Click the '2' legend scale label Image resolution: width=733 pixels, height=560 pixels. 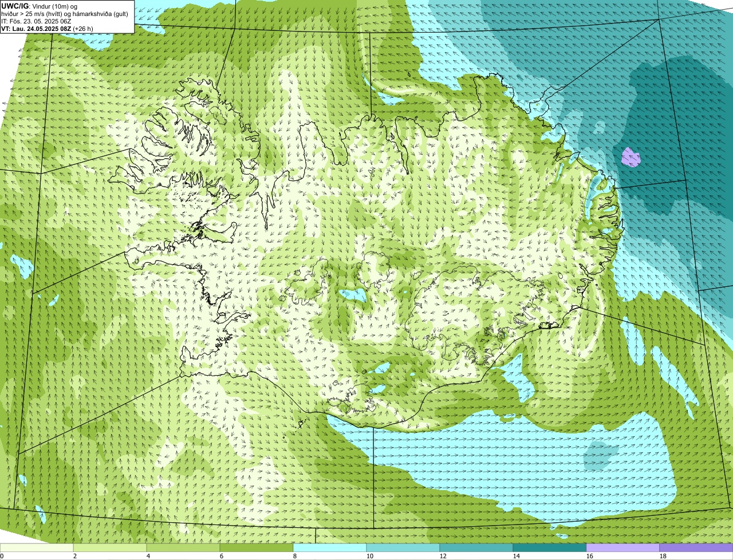pos(75,556)
